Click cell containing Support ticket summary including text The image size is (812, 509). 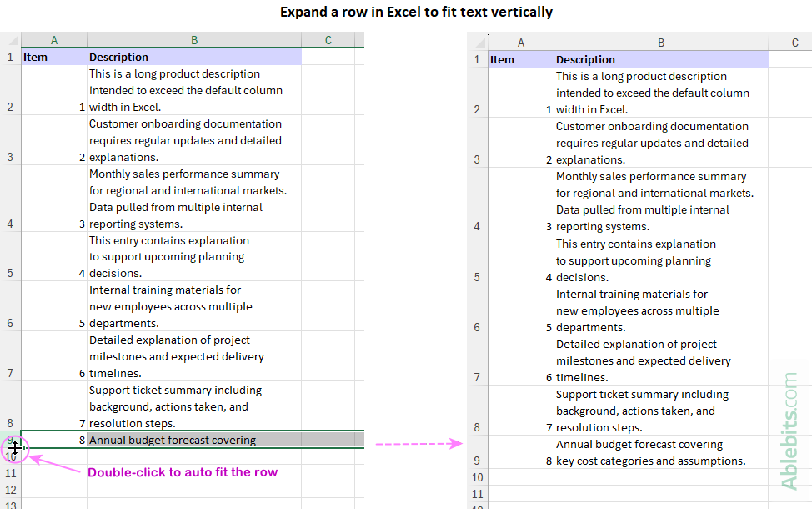pyautogui.click(x=193, y=406)
